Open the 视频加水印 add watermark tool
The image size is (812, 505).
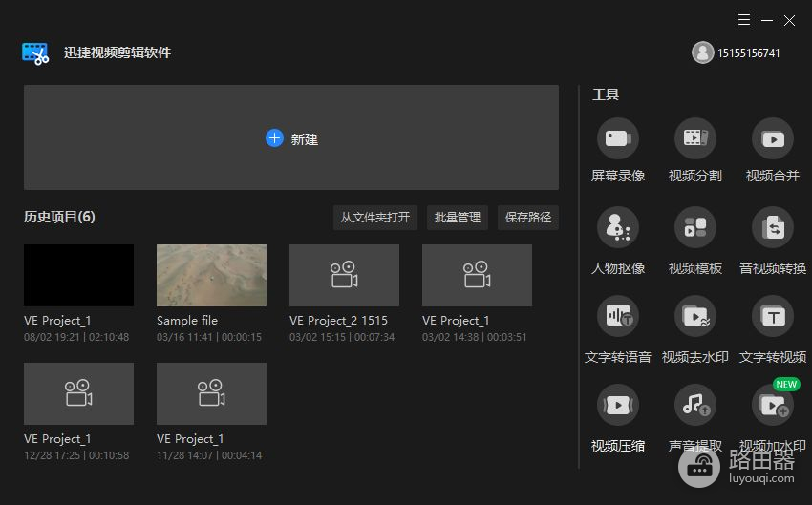(773, 405)
